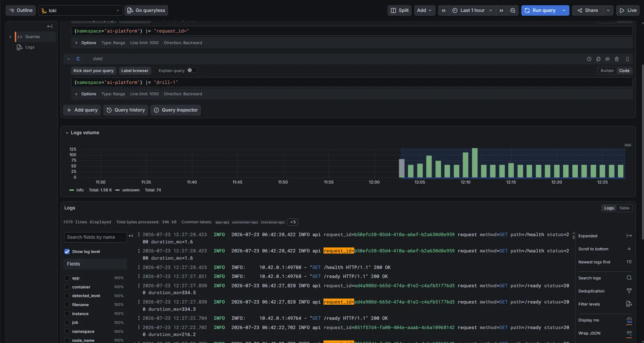Collapse logs sidebar with Expanded arrow icon
This screenshot has height=343, width=644.
tap(629, 236)
